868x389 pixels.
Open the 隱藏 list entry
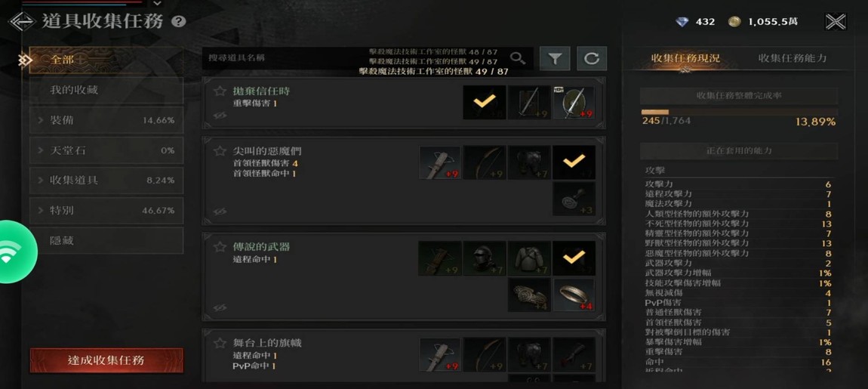106,240
